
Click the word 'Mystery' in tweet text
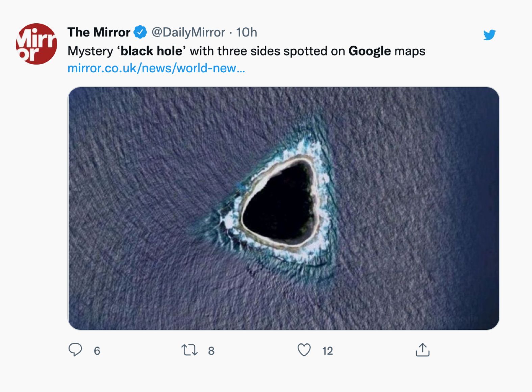pos(90,51)
